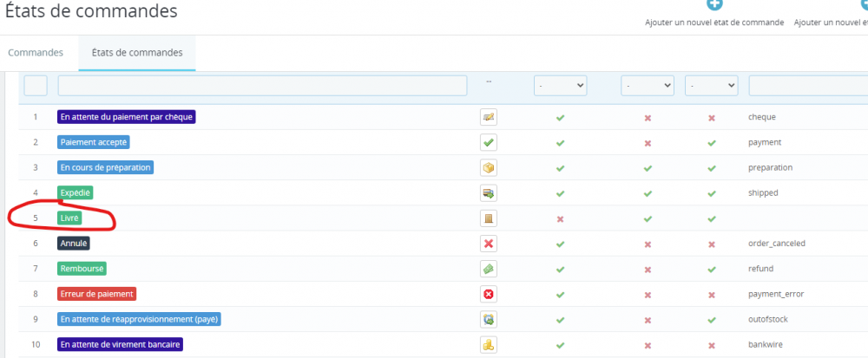Toggle the third-column red cross in order_canceled row
The height and width of the screenshot is (358, 868).
point(712,244)
